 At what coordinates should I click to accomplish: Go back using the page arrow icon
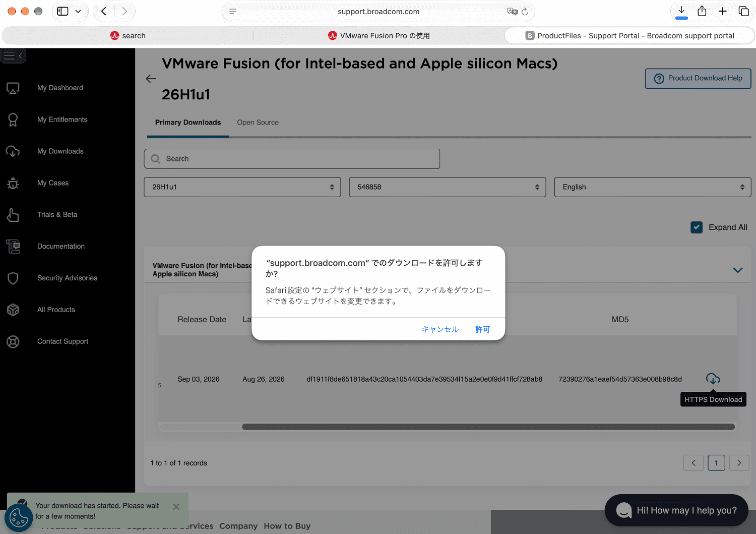coord(151,79)
